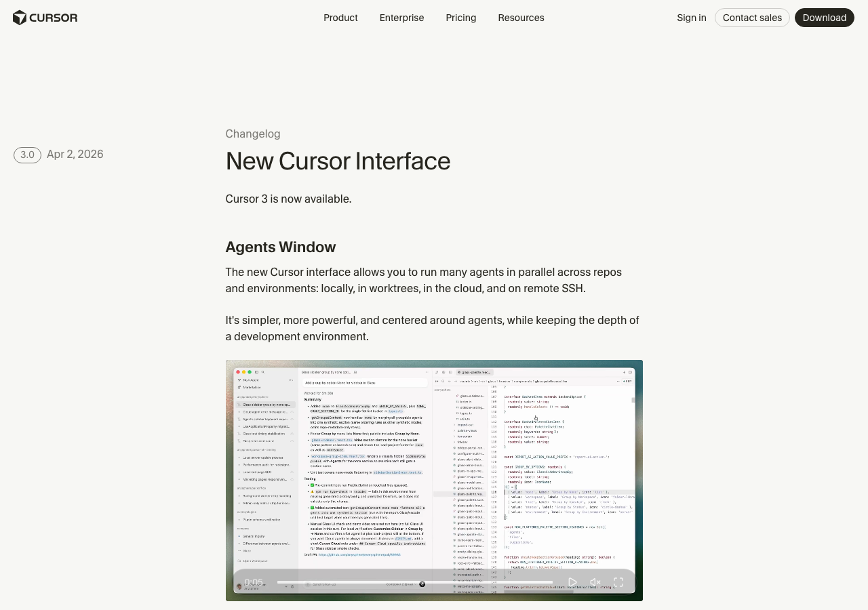Seek using the video progress bar
Image resolution: width=868 pixels, height=610 pixels.
[415, 582]
